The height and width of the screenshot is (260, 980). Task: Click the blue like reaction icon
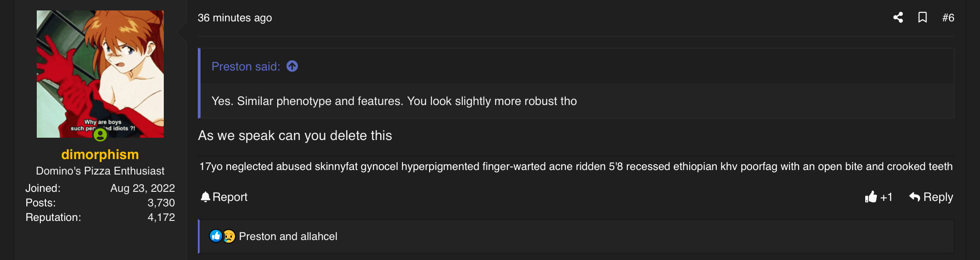click(216, 236)
